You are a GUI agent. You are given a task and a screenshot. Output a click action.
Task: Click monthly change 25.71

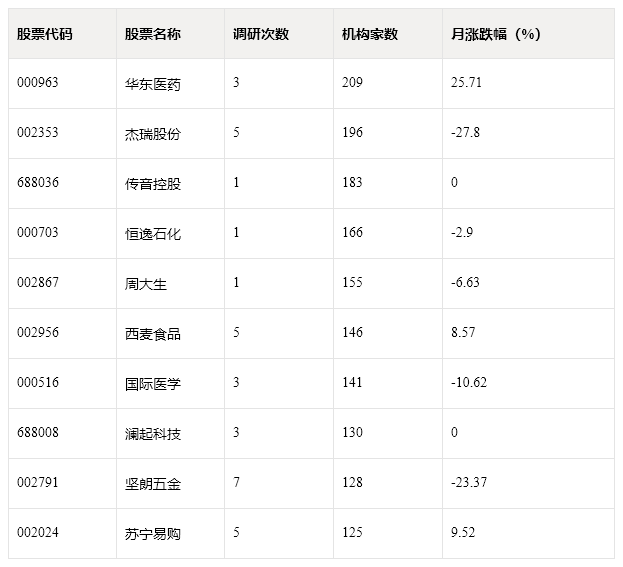pos(466,82)
